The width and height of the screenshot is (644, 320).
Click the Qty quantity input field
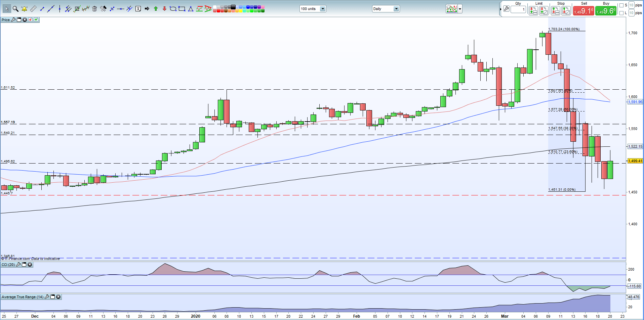pyautogui.click(x=518, y=9)
